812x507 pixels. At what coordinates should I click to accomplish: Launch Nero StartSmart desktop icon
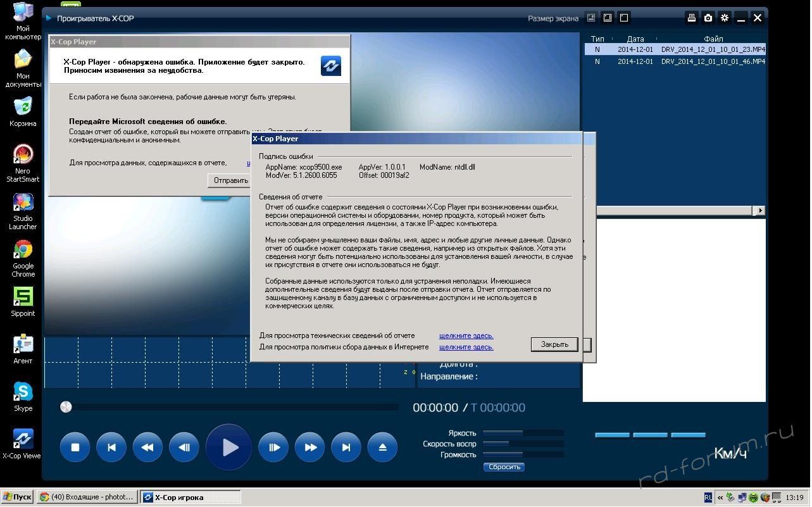tap(23, 163)
